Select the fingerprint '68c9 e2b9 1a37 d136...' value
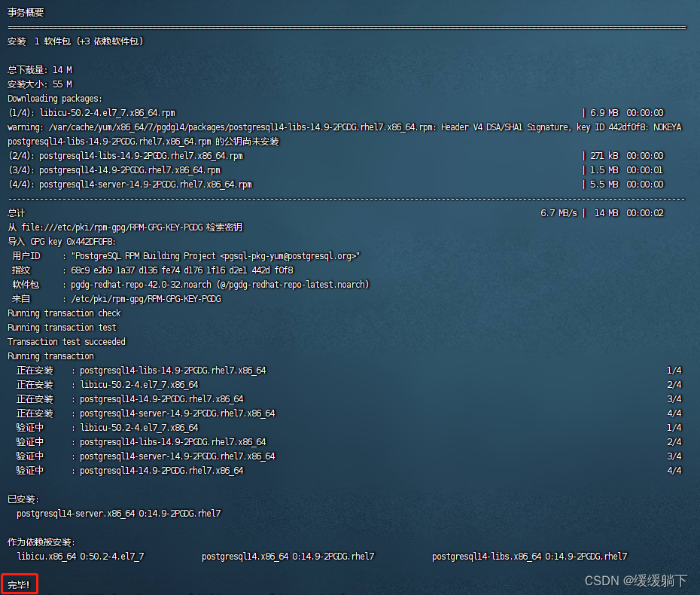Viewport: 700px width, 595px height. coord(182,270)
